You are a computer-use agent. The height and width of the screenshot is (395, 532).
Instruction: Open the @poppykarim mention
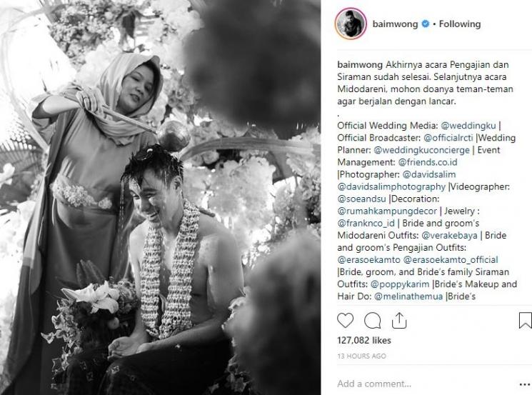(x=400, y=284)
